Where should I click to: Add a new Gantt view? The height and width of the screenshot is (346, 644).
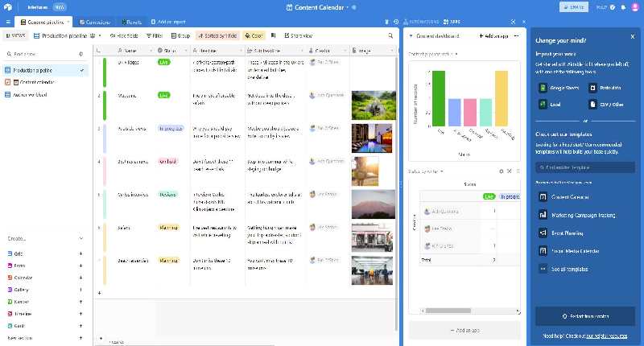80,325
